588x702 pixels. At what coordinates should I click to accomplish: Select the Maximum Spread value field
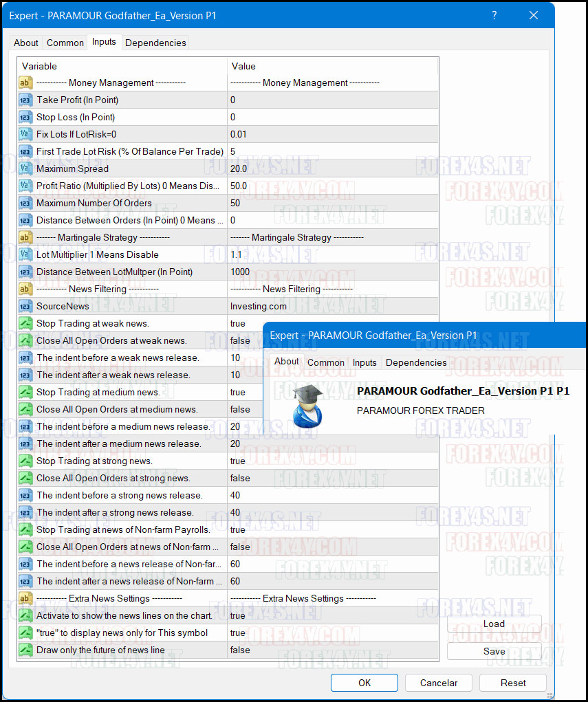(x=330, y=169)
